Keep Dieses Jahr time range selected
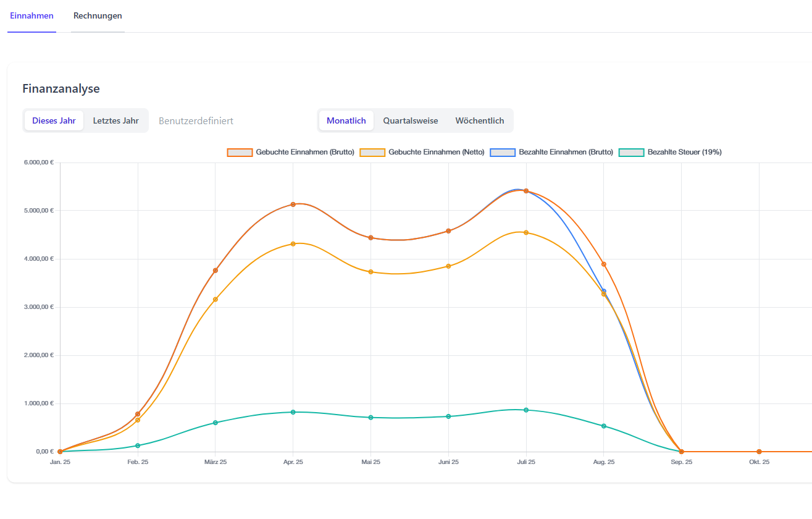 [54, 120]
